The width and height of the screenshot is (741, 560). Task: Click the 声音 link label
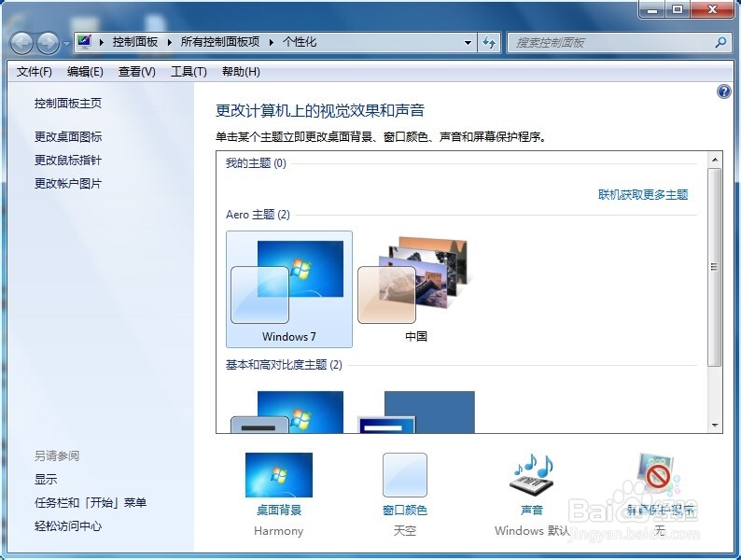tap(532, 511)
